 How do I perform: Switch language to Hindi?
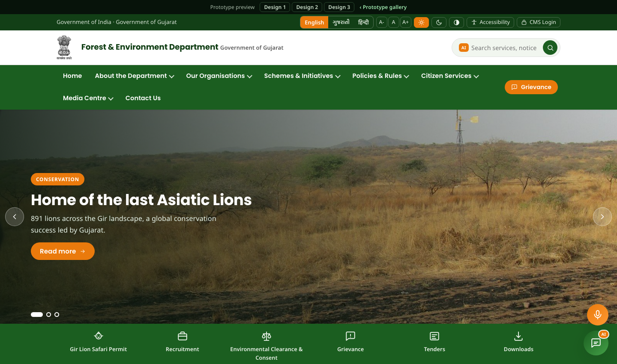pos(363,22)
